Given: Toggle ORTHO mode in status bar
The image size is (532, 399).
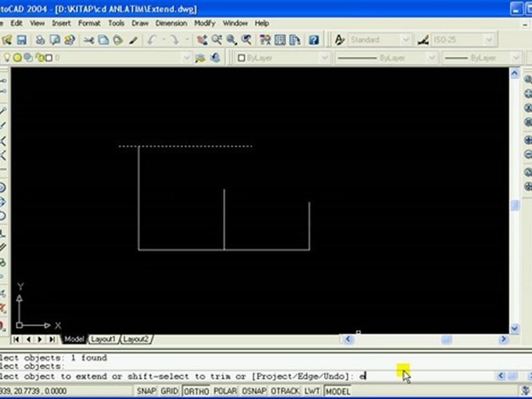Looking at the screenshot, I should point(196,391).
